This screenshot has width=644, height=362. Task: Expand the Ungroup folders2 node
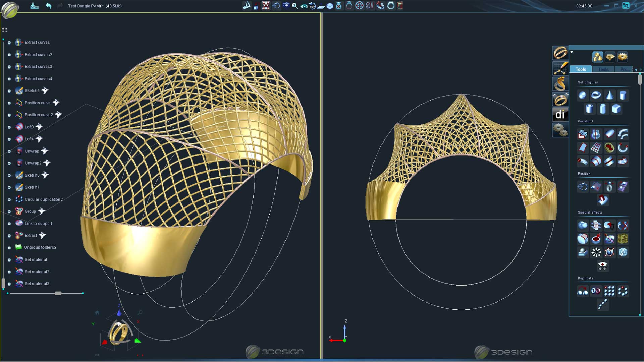click(x=9, y=248)
